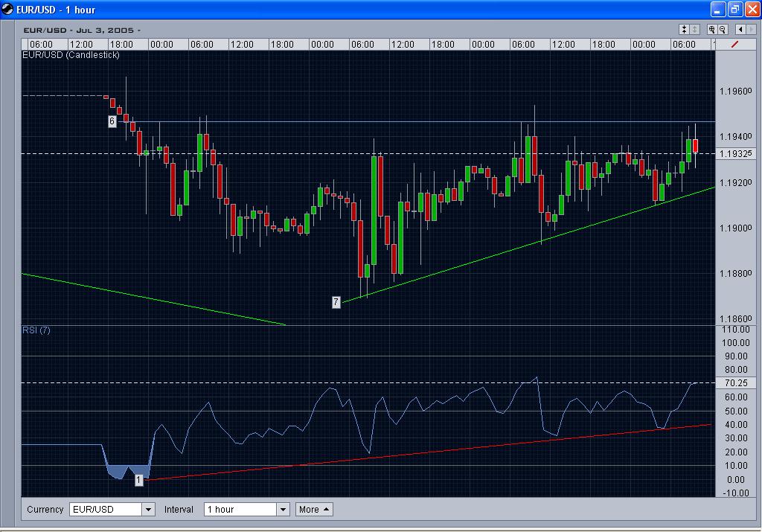Image resolution: width=762 pixels, height=532 pixels.
Task: Click the EUR/USD globe icon in title bar
Action: pos(7,9)
